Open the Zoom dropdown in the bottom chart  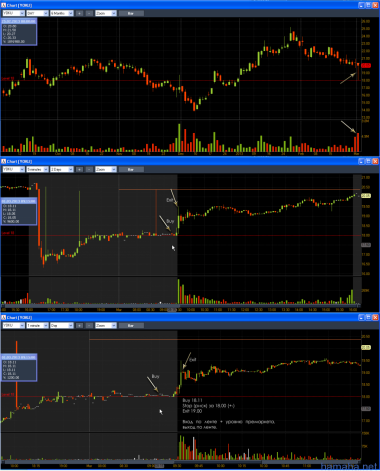pos(106,325)
